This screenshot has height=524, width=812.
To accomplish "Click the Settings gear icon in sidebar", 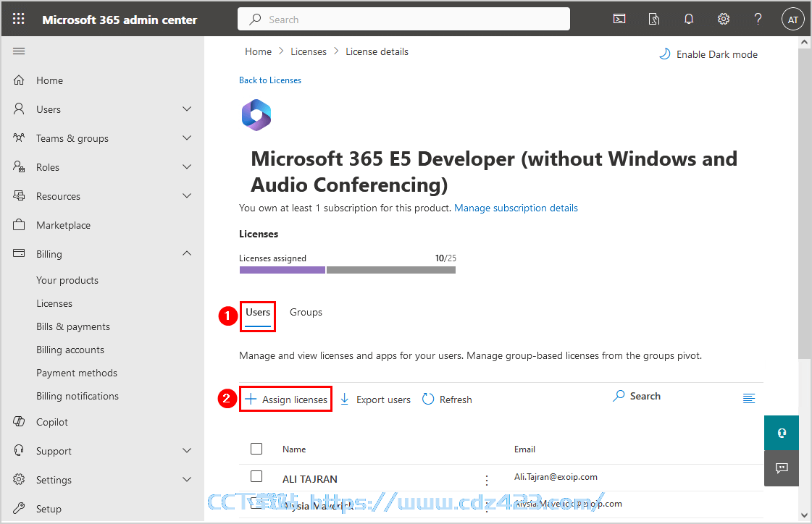I will pos(19,480).
